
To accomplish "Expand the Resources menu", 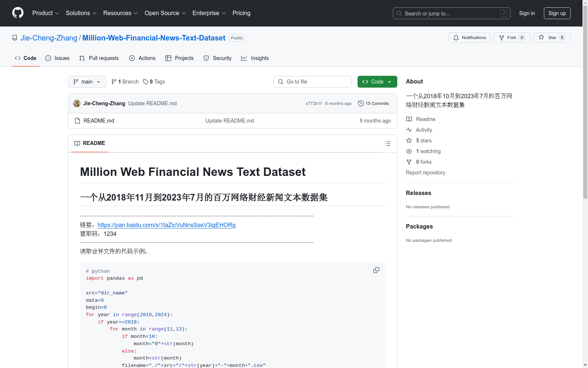I will point(121,13).
